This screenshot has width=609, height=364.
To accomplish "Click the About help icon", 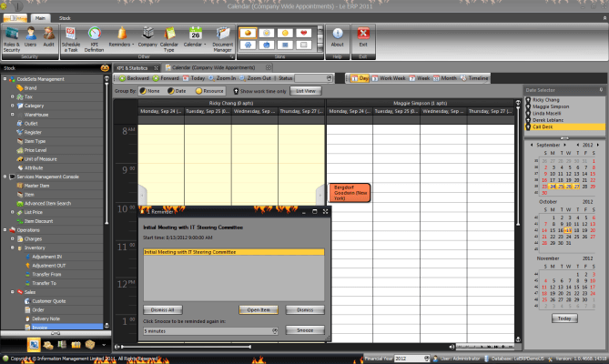I will [337, 36].
